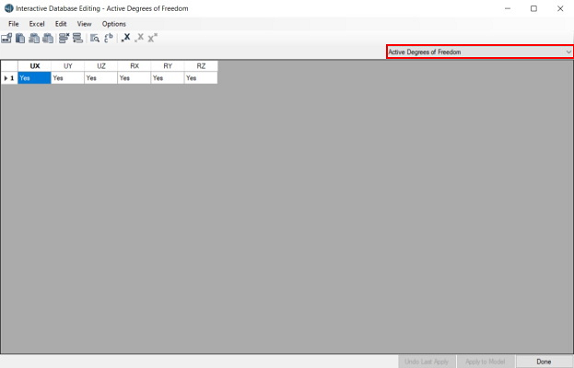
Task: Click the X superscript toolbar icon
Action: (x=153, y=38)
